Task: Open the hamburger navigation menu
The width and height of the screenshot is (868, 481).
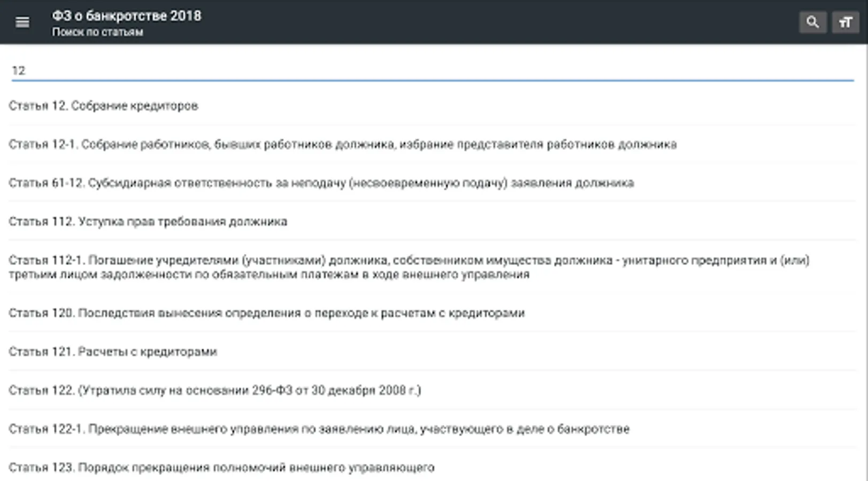Action: pos(22,22)
